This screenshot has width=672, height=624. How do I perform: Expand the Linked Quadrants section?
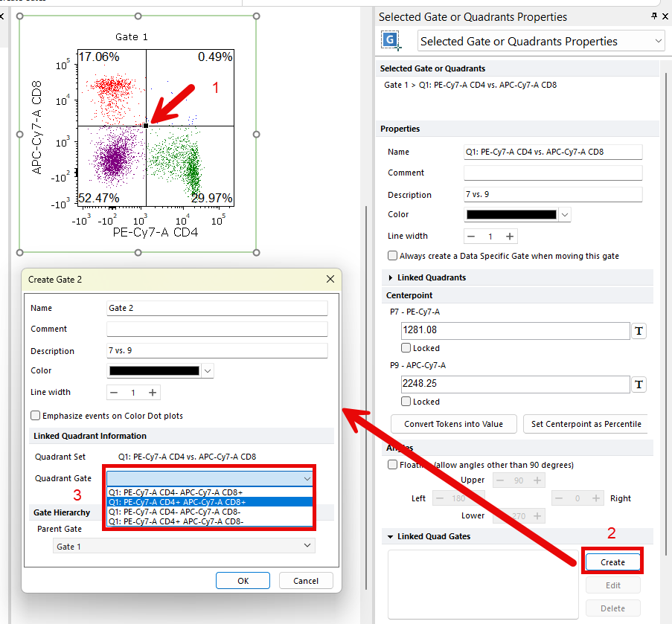[x=392, y=277]
